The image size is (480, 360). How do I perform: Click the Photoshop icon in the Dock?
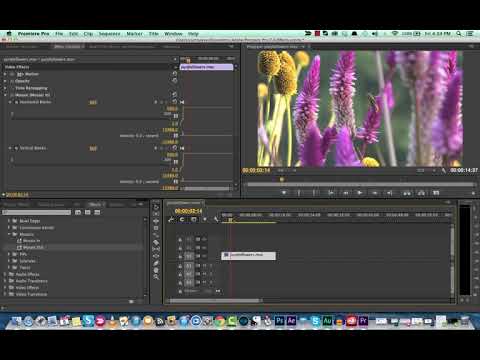click(x=279, y=321)
